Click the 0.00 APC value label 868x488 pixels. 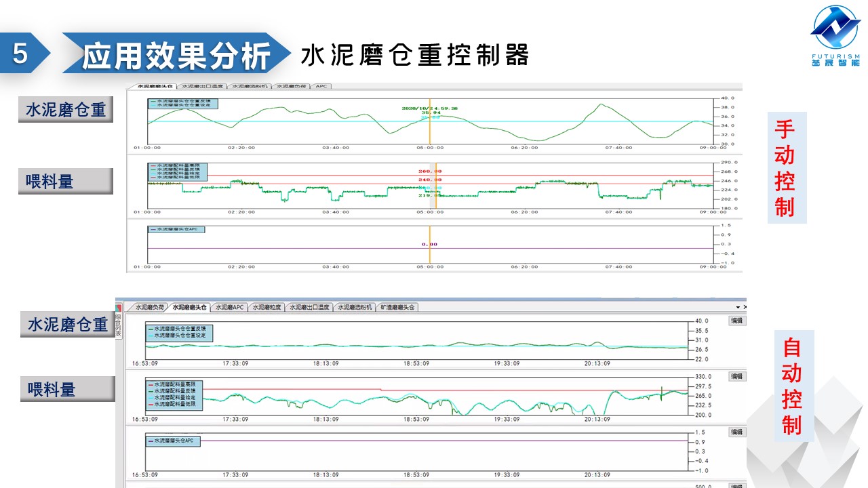pos(429,244)
